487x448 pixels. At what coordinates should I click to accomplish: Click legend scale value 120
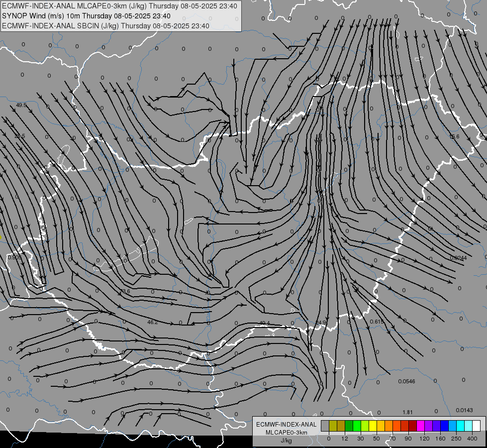pos(424,439)
